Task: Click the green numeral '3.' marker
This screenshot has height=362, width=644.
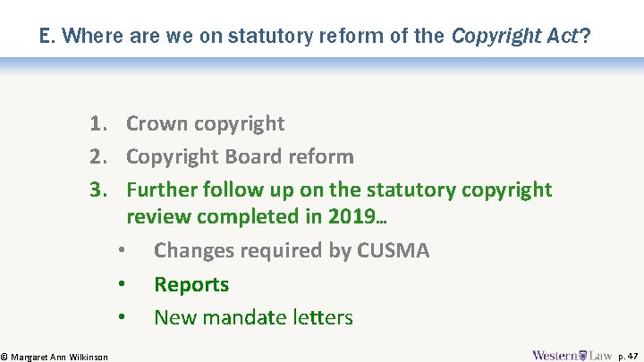Action: coord(98,189)
